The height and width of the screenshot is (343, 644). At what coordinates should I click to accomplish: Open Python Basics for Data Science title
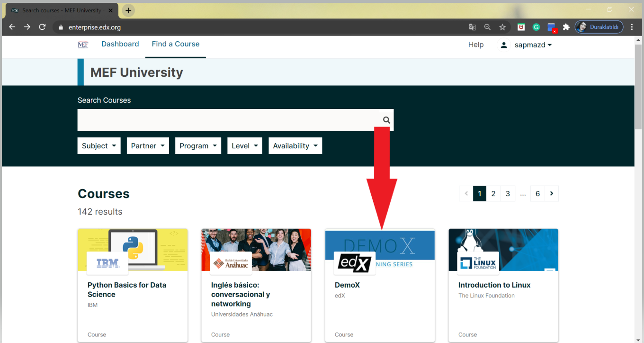[x=127, y=289]
